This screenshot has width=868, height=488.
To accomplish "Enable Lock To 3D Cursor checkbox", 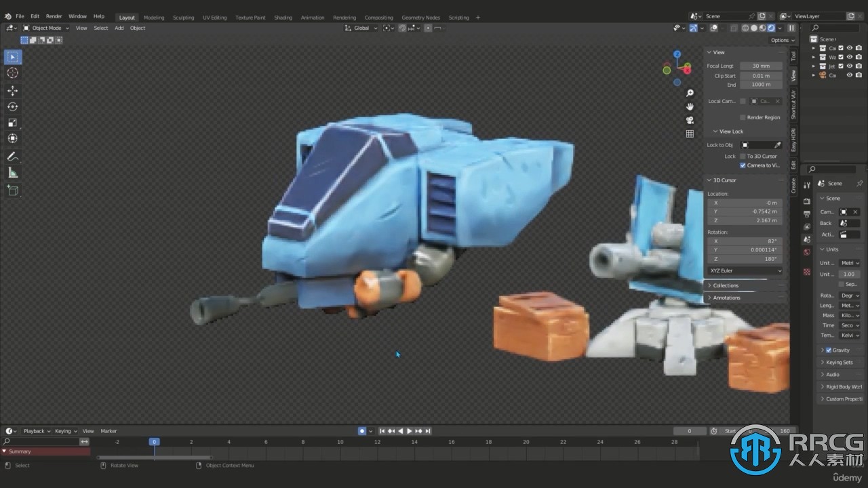I will pos(743,156).
